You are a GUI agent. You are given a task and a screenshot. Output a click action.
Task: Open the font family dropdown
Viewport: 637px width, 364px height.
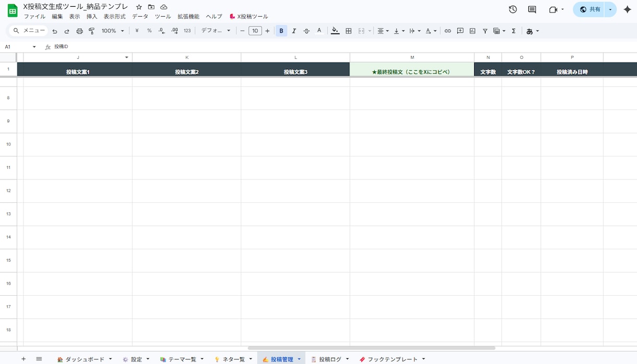216,31
